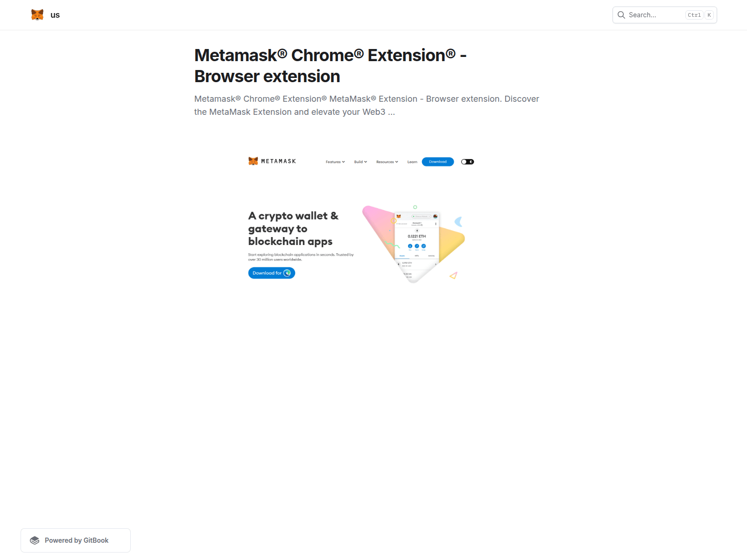Expand the Resources dropdown

click(387, 162)
